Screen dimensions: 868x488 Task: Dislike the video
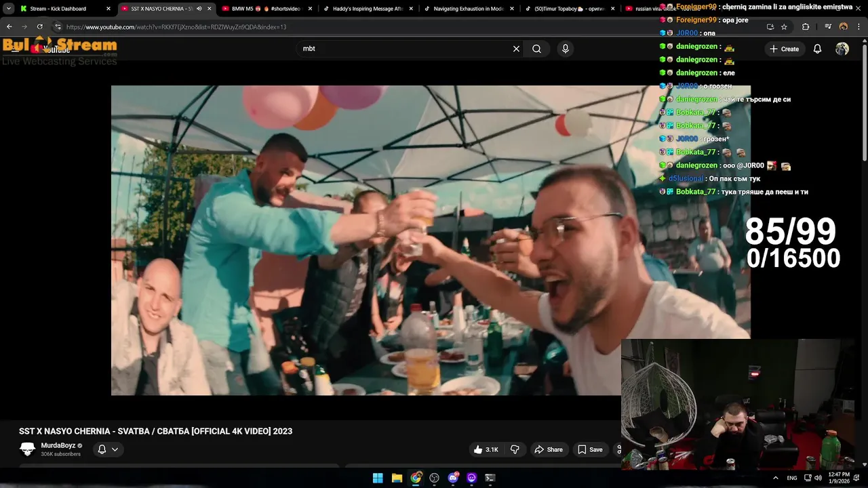click(x=515, y=449)
